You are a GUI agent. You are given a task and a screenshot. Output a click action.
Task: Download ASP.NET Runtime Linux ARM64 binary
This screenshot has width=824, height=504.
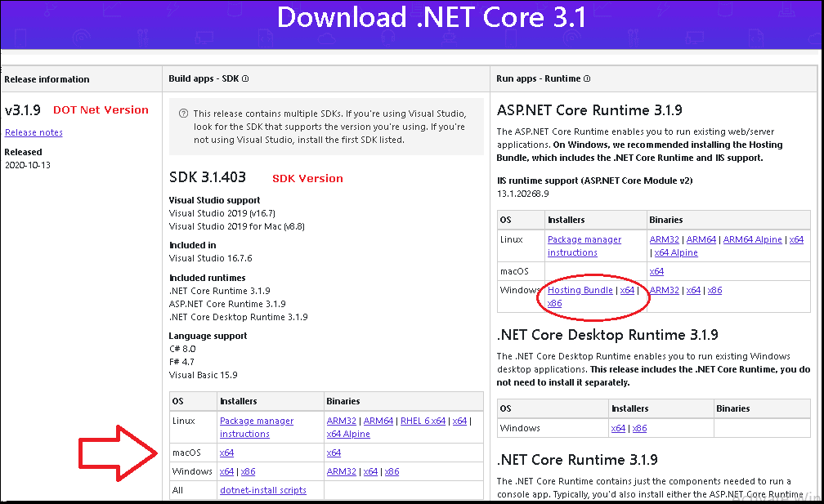coord(701,239)
